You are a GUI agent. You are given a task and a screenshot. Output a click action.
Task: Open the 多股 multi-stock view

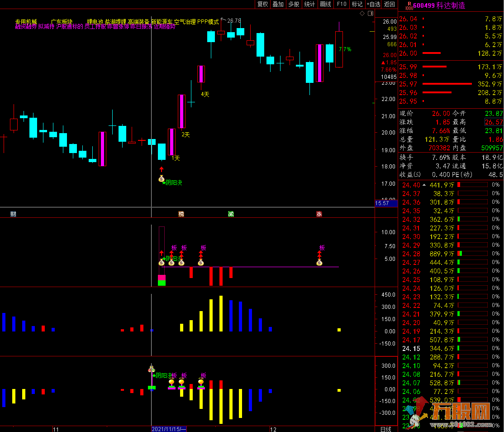tap(294, 4)
